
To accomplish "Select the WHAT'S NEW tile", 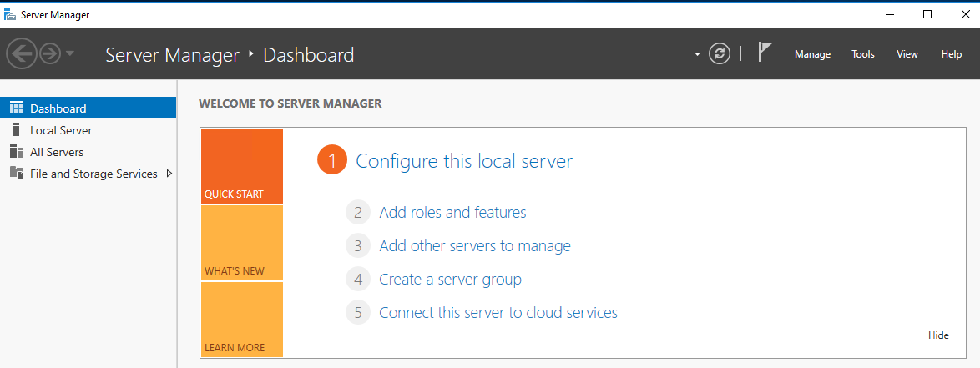I will tap(241, 243).
